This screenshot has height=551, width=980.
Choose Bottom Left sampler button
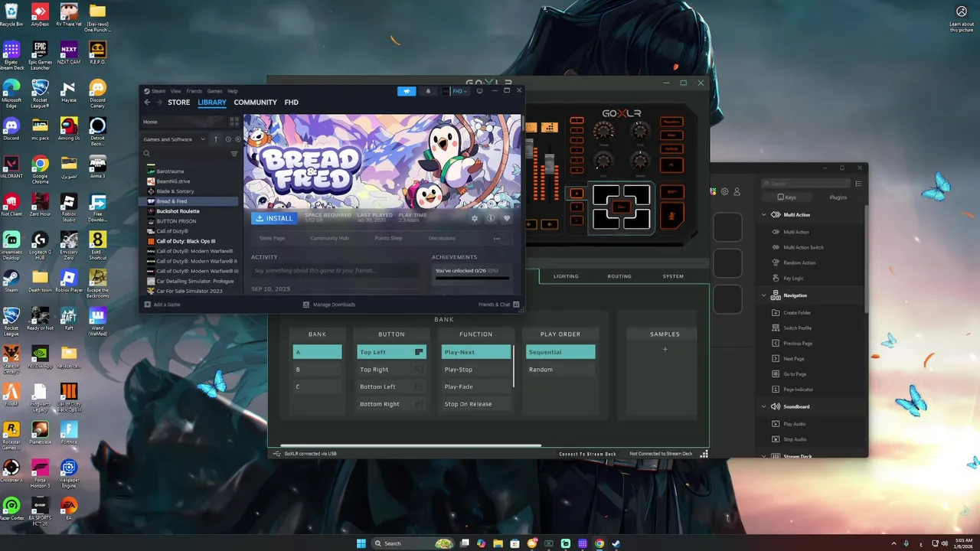(391, 386)
